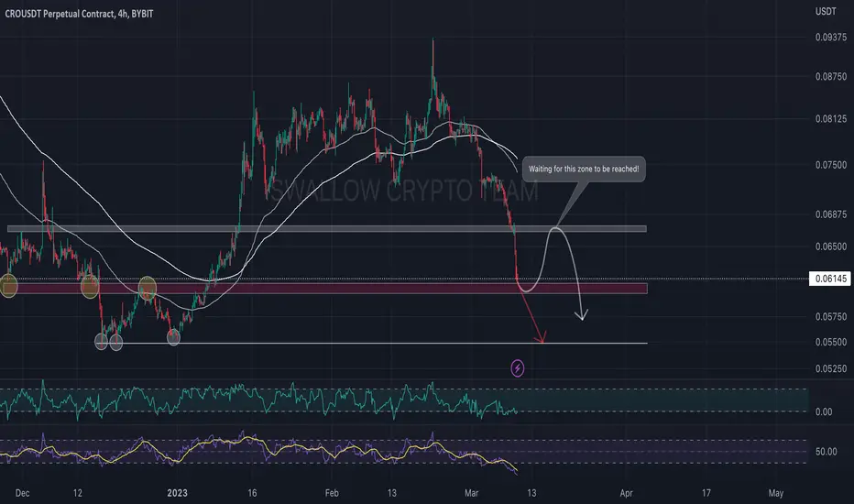Image resolution: width=854 pixels, height=504 pixels.
Task: Click the 0.07500 price axis label
Action: (830, 165)
